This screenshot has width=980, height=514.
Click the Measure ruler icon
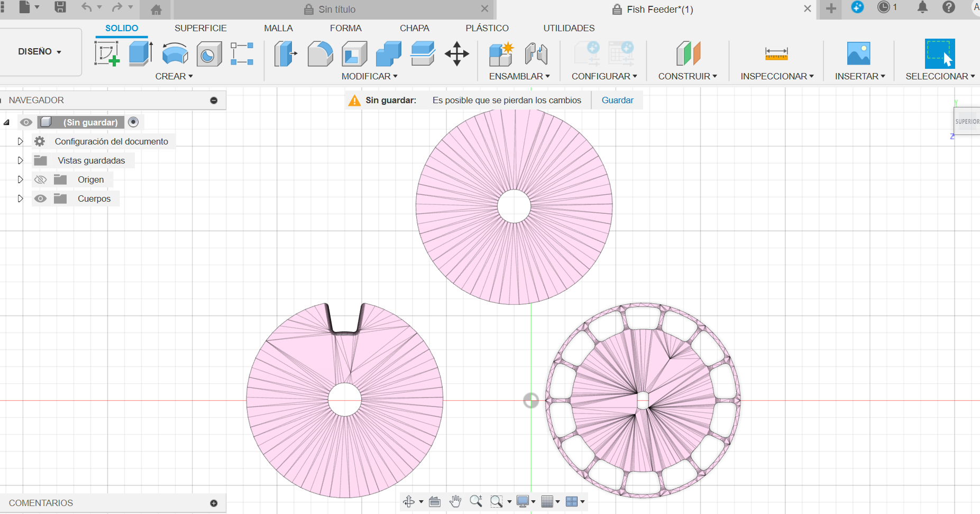776,54
